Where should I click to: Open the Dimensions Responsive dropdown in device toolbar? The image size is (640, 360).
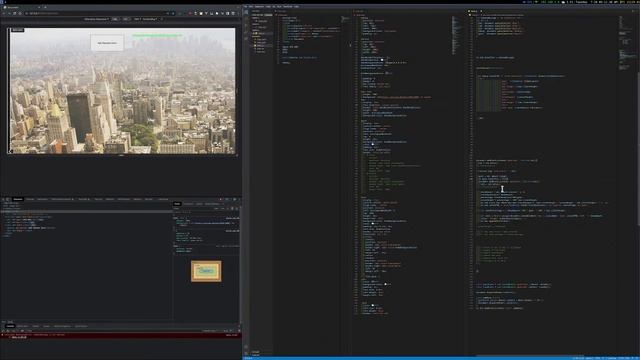[97, 19]
